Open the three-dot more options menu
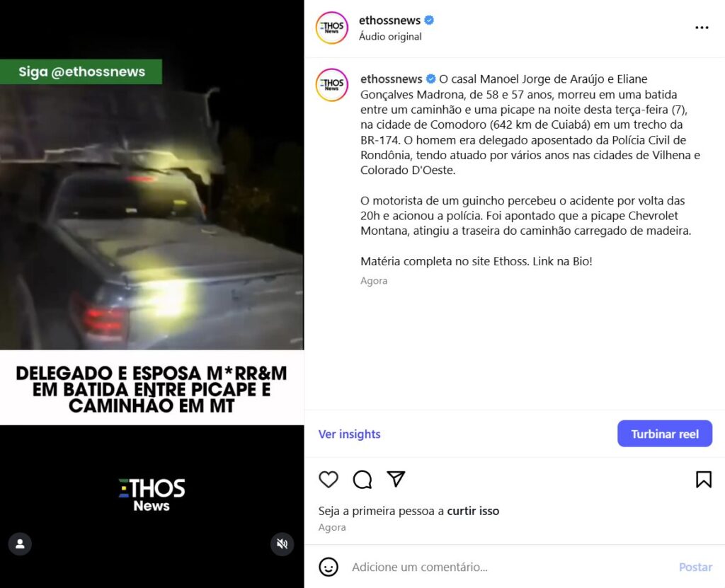This screenshot has height=588, width=725. 702,28
